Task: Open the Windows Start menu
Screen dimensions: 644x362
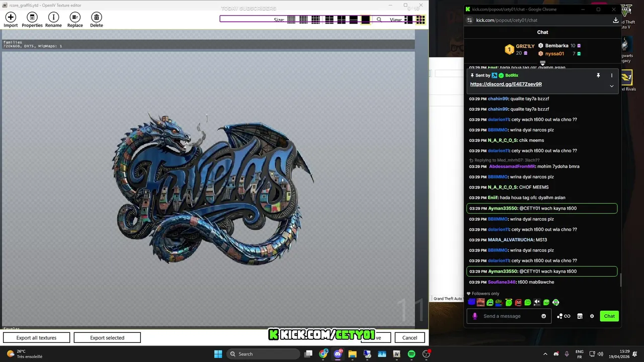Action: point(218,354)
